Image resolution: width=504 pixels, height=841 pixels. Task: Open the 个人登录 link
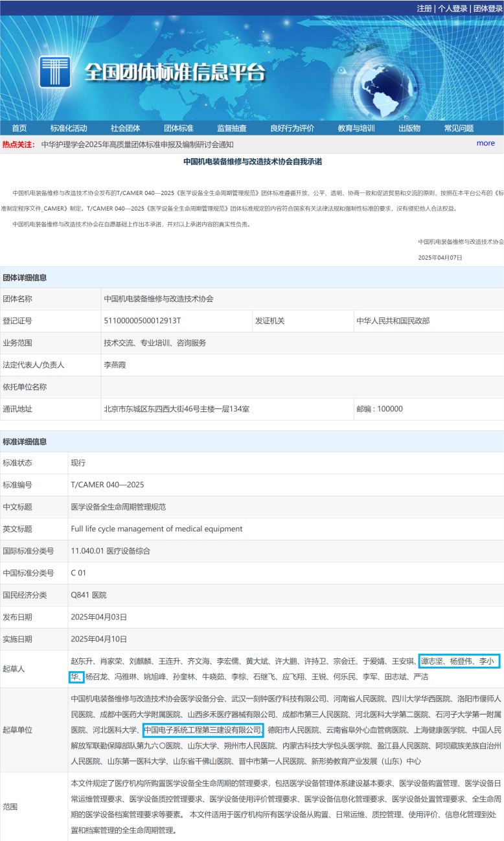[452, 8]
